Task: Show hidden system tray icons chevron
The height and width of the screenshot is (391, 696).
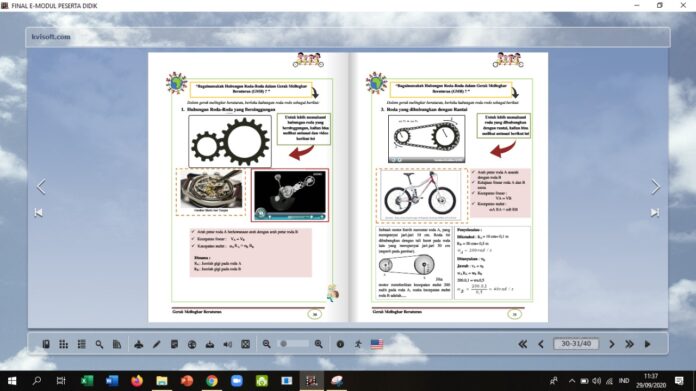Action: (x=572, y=381)
